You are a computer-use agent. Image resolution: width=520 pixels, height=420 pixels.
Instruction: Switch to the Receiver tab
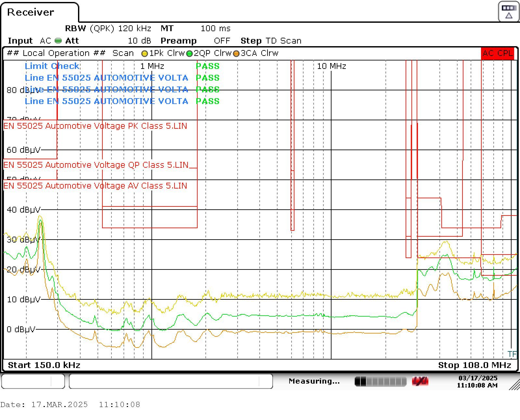tap(30, 12)
